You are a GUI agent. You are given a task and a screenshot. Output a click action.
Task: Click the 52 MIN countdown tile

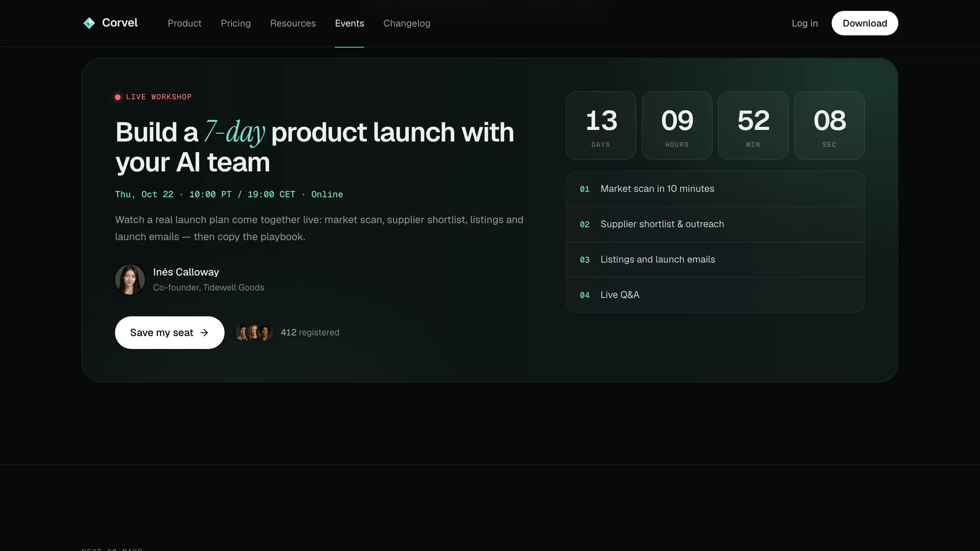[x=753, y=126]
